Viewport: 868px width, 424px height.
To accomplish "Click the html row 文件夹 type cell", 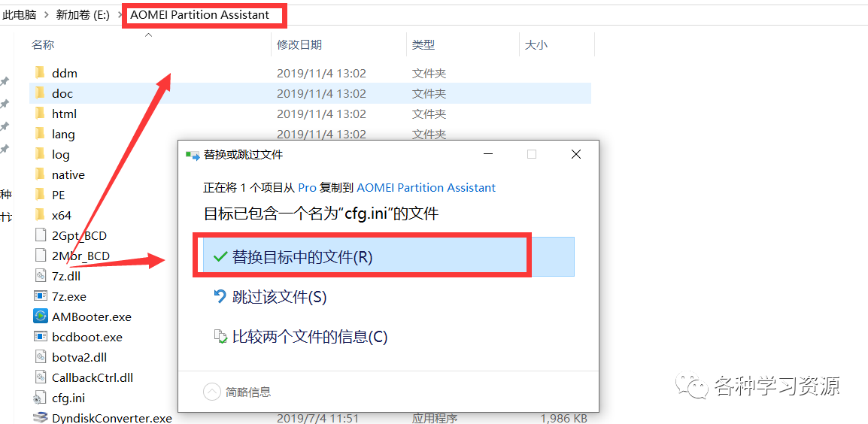I will pyautogui.click(x=429, y=114).
